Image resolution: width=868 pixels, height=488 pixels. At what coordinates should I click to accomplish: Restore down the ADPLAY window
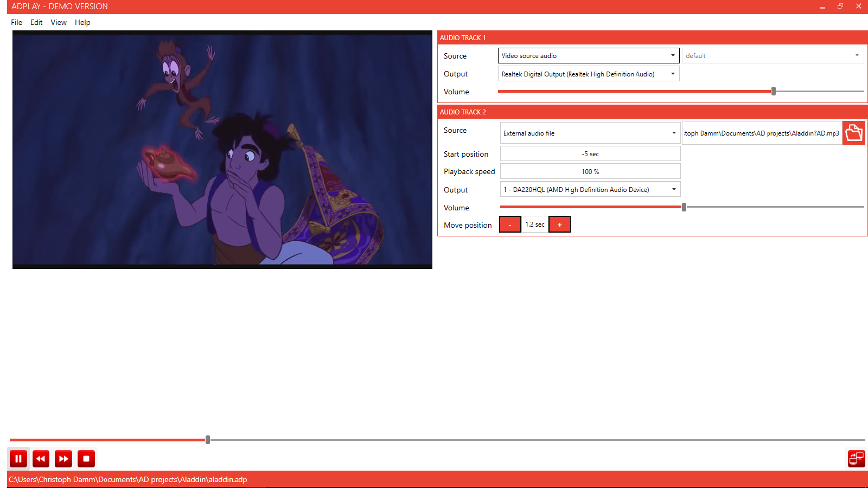(840, 7)
